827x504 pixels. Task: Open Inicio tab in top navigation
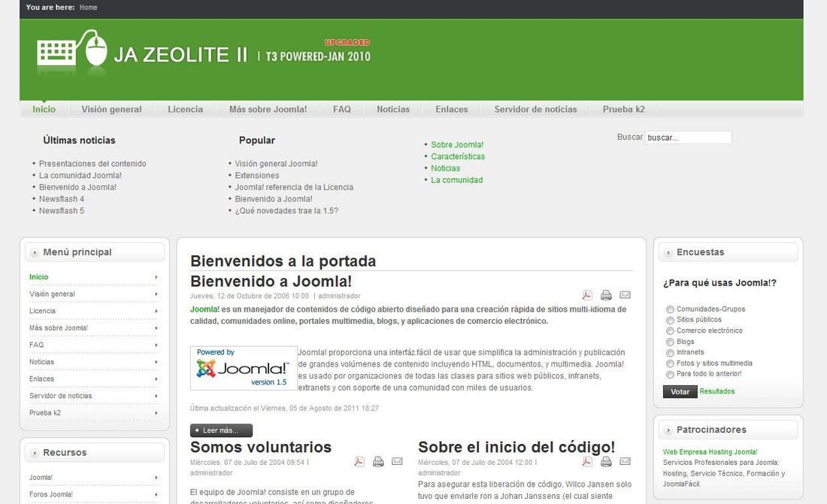click(44, 109)
